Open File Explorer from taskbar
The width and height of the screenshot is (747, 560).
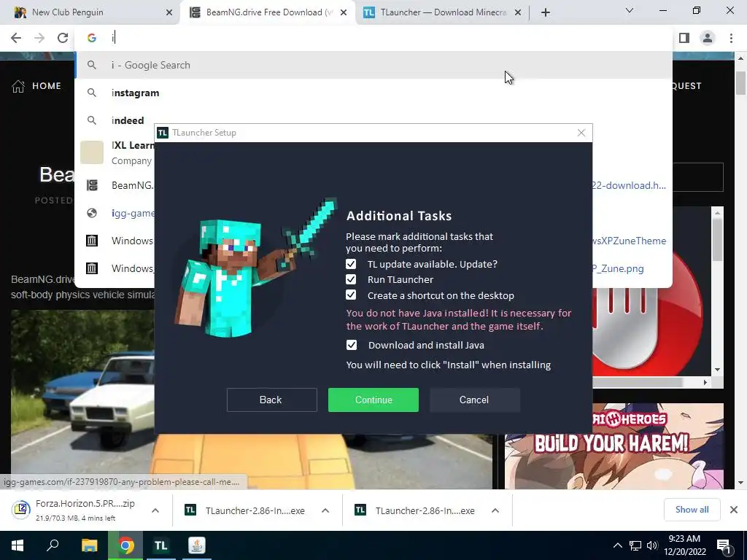pyautogui.click(x=89, y=545)
